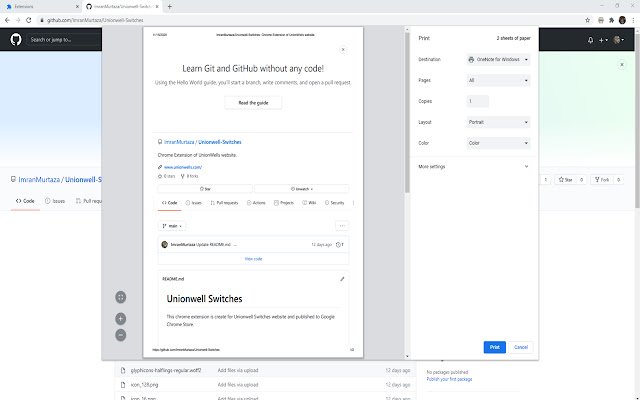Click Publish your first package link
640x400 pixels.
tap(449, 379)
